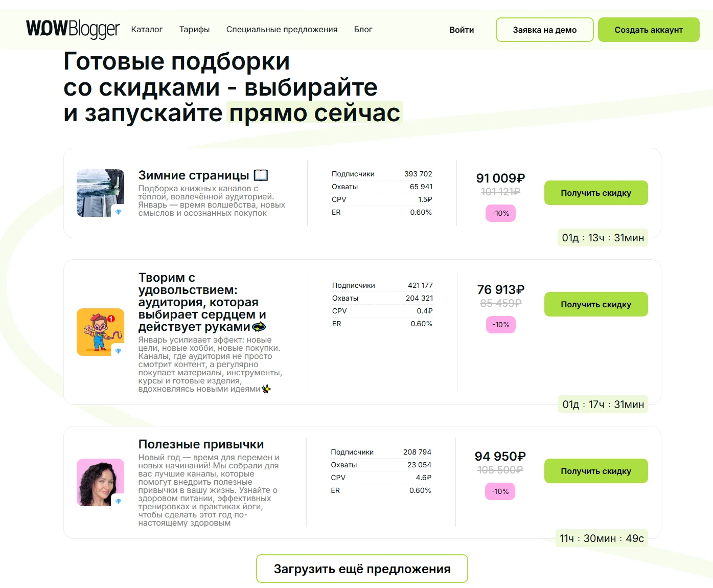
Task: Click Получить скидку on Творим с удовольствием card
Action: (595, 304)
